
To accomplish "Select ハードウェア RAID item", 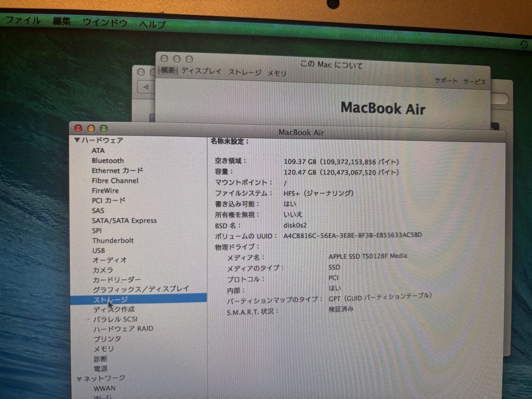I will pos(124,329).
